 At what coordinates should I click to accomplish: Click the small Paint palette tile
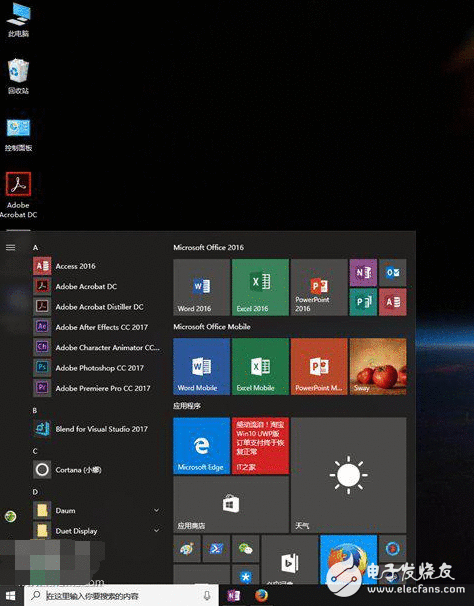(187, 548)
